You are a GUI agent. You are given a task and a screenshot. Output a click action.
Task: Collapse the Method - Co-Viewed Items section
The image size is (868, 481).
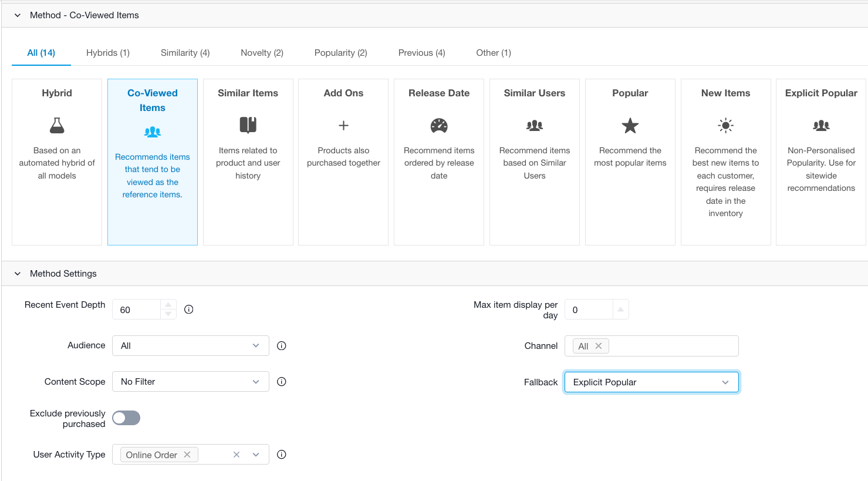pyautogui.click(x=18, y=15)
